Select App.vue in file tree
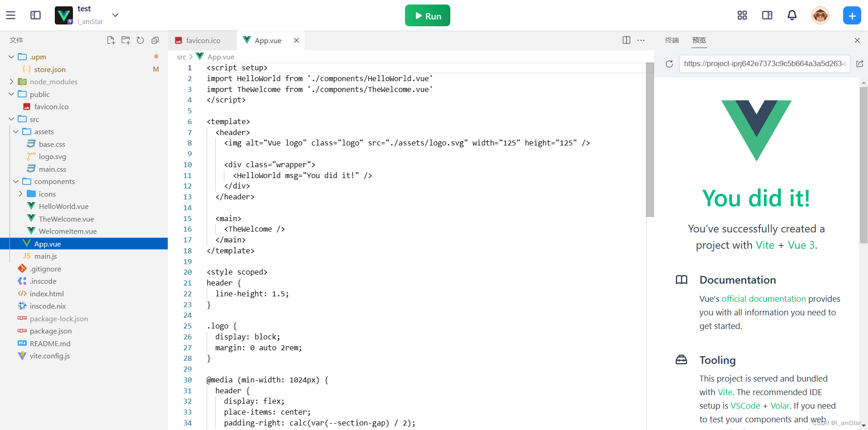This screenshot has width=868, height=430. 84,244
